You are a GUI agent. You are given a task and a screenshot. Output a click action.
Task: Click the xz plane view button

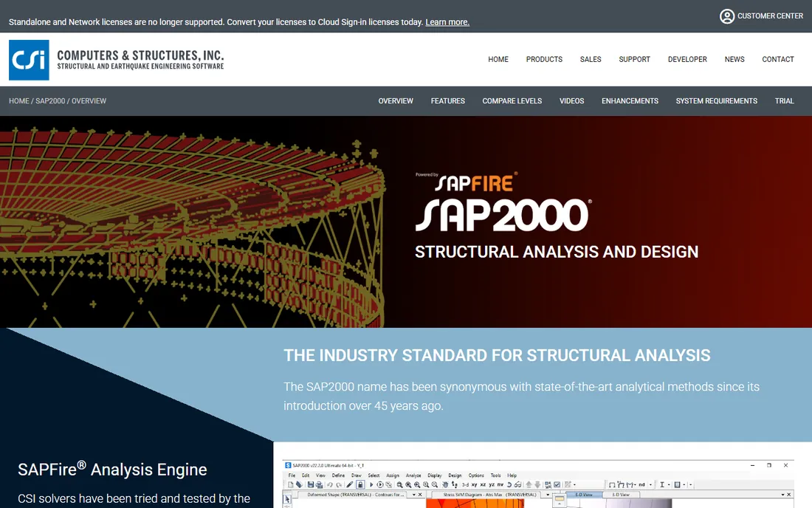point(484,484)
